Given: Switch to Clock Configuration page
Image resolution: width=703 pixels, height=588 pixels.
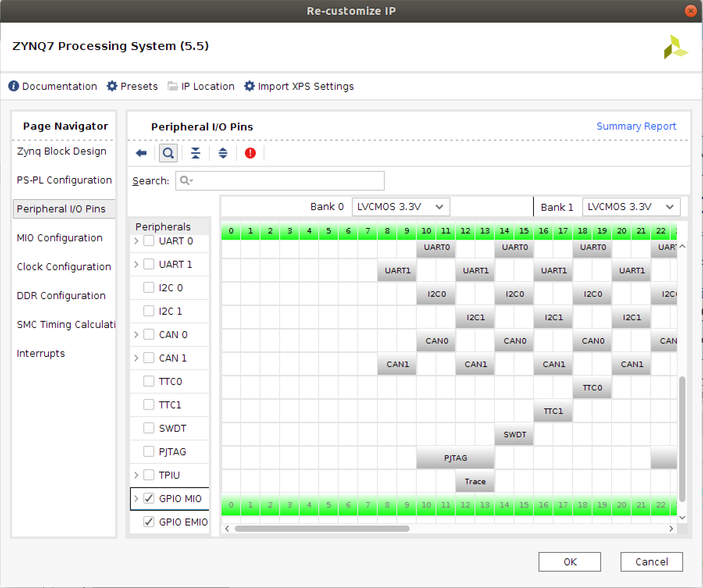Looking at the screenshot, I should [64, 267].
